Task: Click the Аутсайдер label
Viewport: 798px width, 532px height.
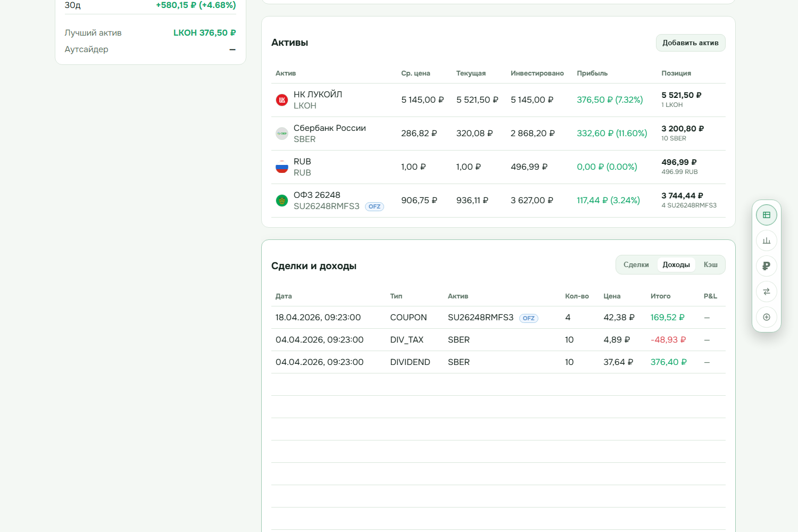Action: point(86,49)
